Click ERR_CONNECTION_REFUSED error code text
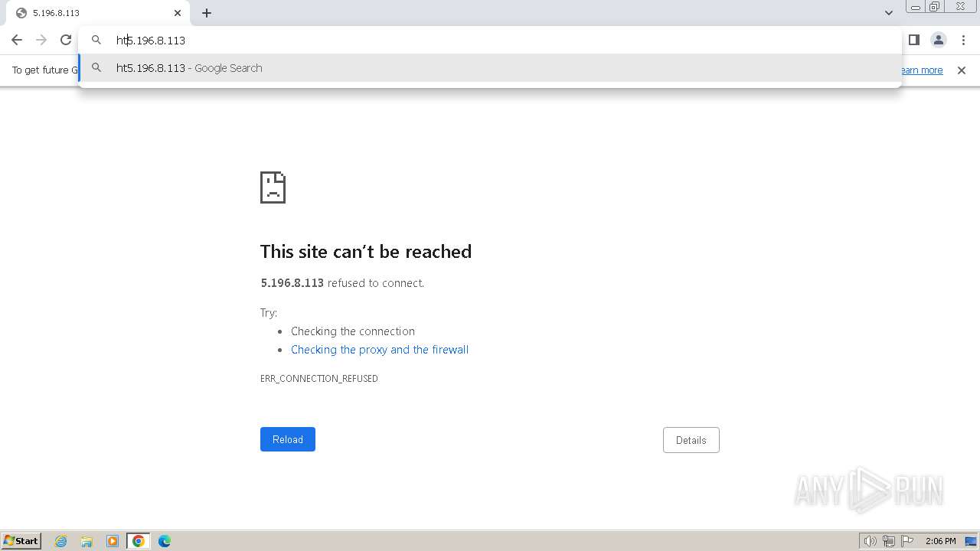 tap(319, 379)
